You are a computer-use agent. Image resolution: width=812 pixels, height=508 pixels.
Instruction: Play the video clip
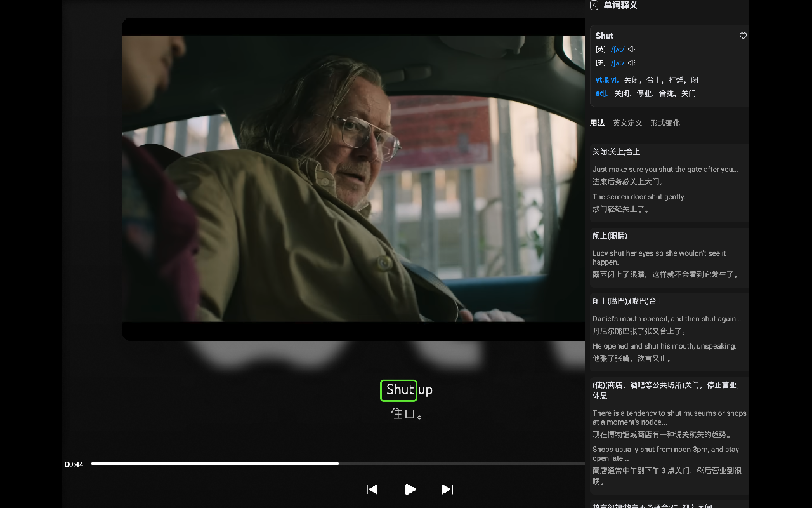tap(410, 489)
